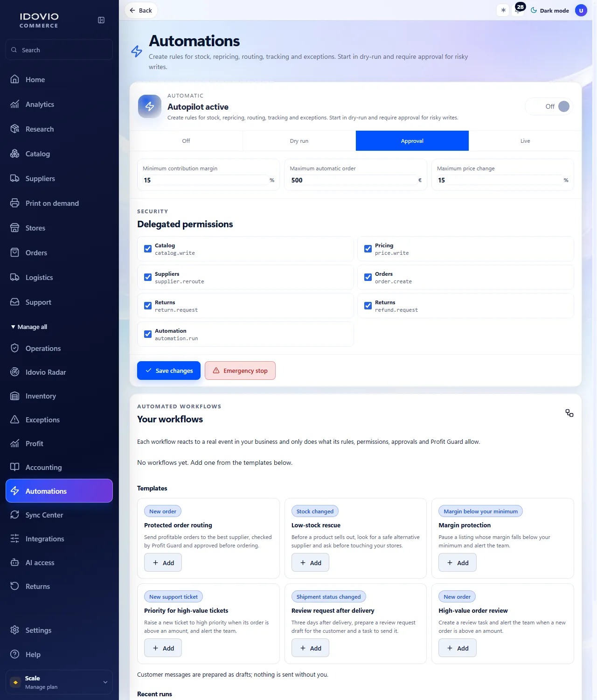Open Sync Center refresh icon

click(15, 515)
